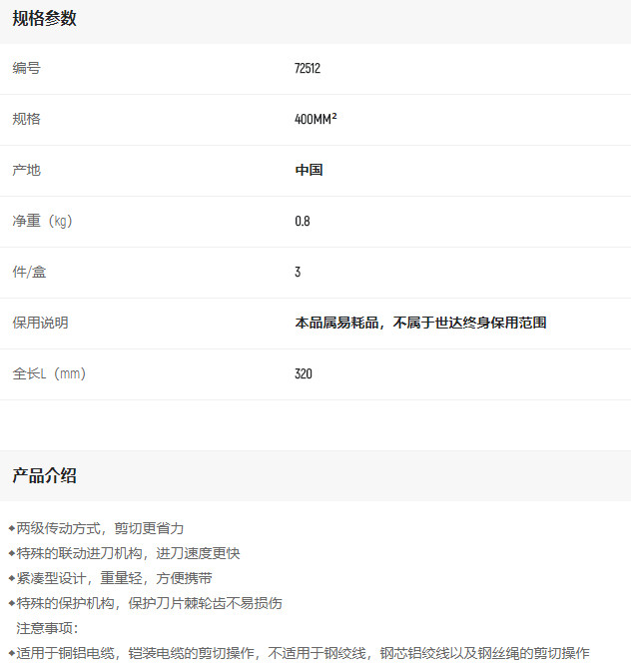
Task: Click the warranty note 本品属易耗品 text
Action: (x=420, y=323)
